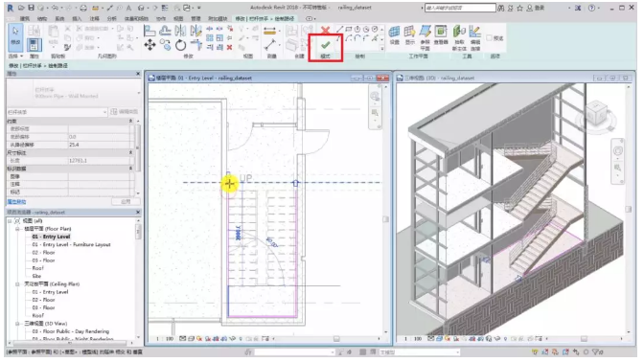
Task: Collapse the Identity Data properties group
Action: click(x=131, y=169)
